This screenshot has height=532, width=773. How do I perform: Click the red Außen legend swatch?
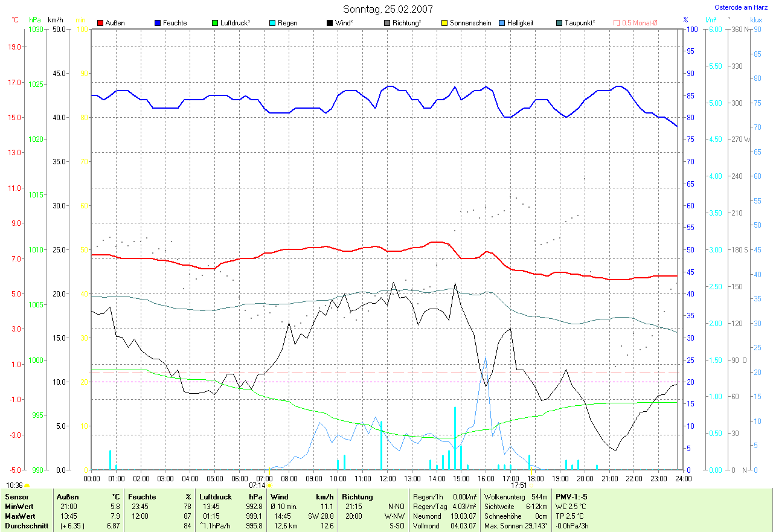pos(100,23)
